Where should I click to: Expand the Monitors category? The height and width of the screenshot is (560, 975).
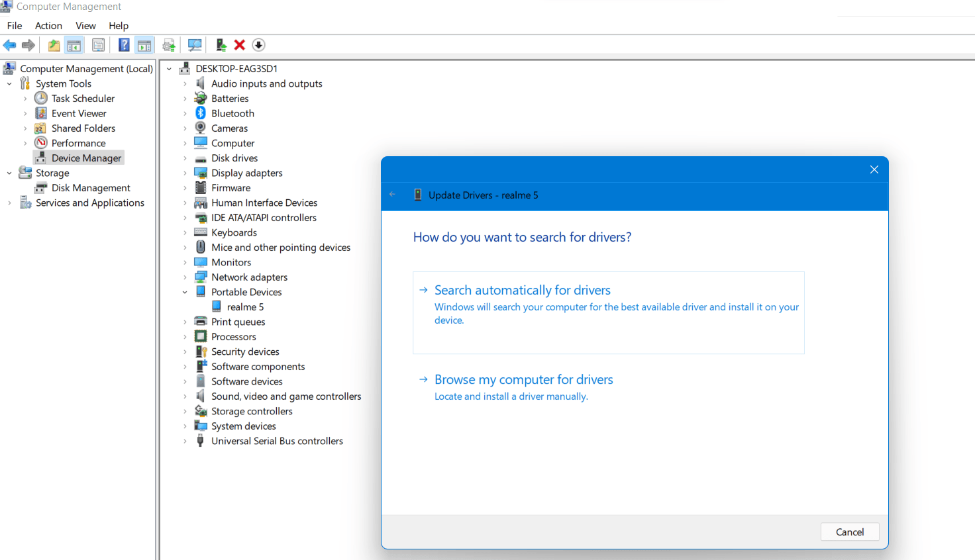185,262
